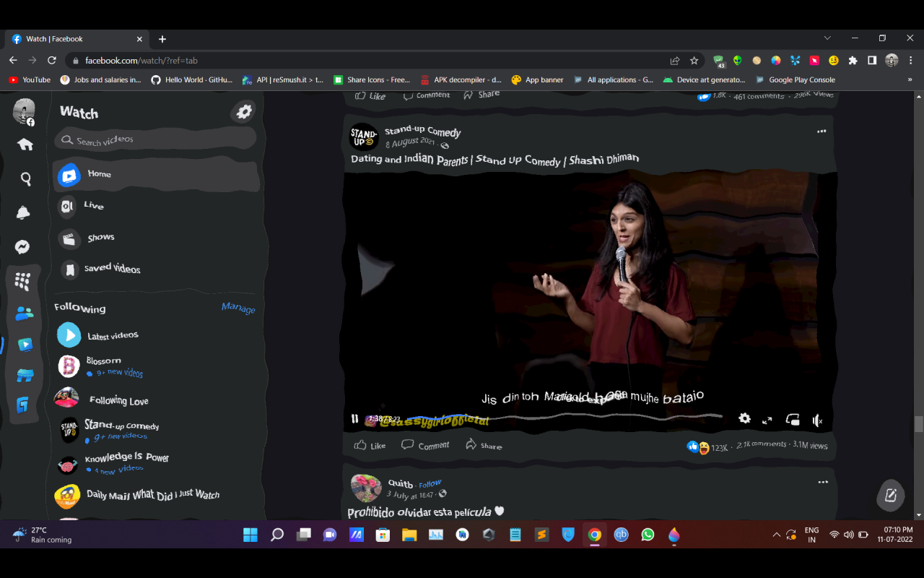Enter fullscreen mode on the video
Viewport: 924px width, 578px height.
click(x=767, y=420)
